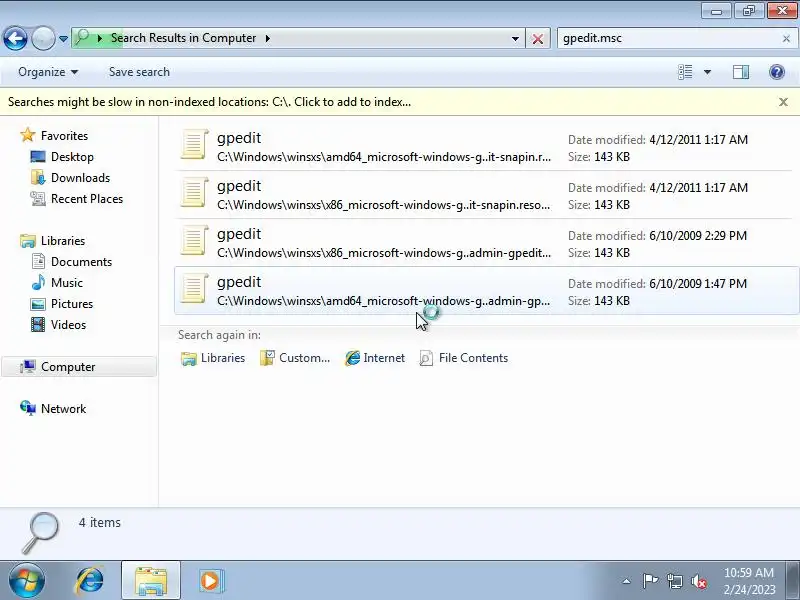Search again on the Internet
Viewport: 800px width, 600px height.
tap(375, 358)
